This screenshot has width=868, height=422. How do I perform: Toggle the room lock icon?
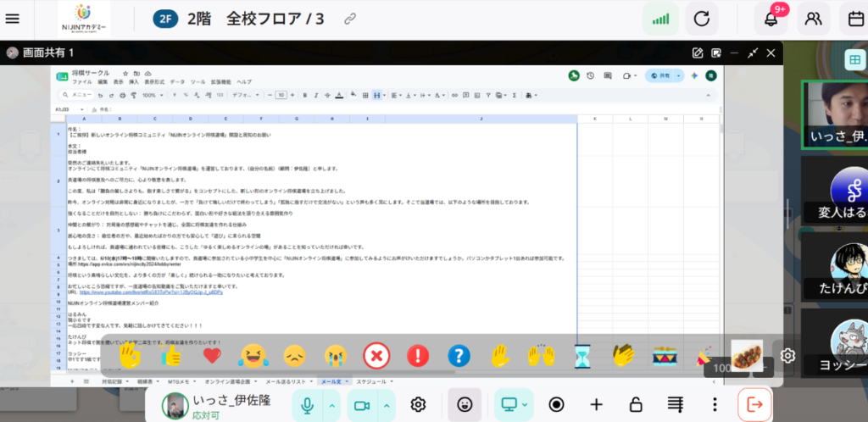coord(636,405)
